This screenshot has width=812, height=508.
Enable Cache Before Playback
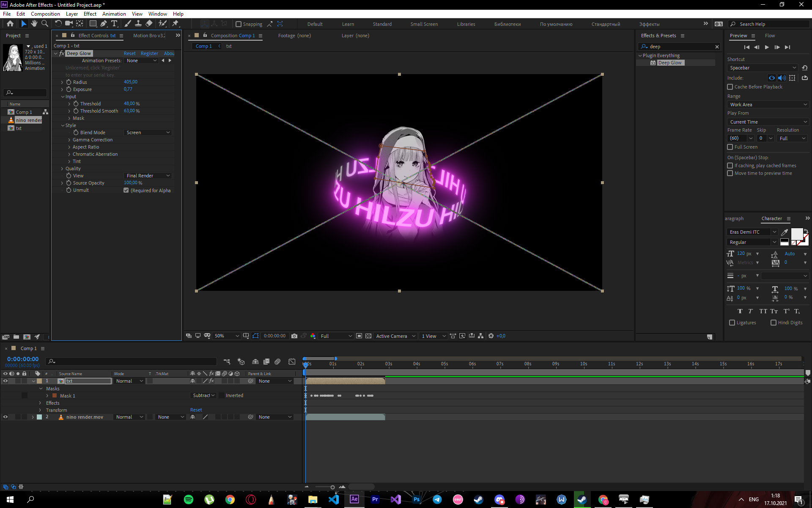pyautogui.click(x=730, y=87)
